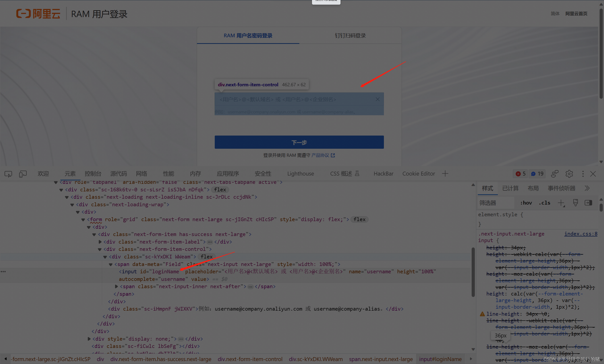Open the HackBar tab
This screenshot has height=364, width=604.
383,174
